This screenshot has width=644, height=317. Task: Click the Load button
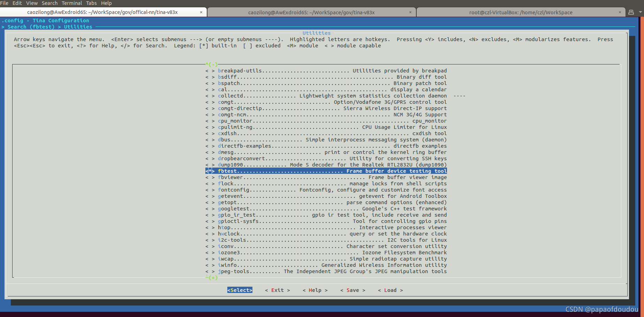[391, 290]
